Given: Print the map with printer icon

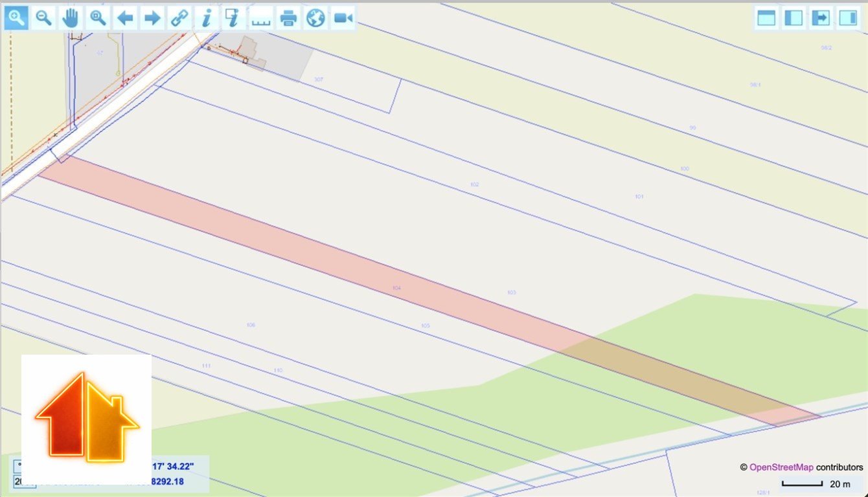Looking at the screenshot, I should [x=288, y=18].
